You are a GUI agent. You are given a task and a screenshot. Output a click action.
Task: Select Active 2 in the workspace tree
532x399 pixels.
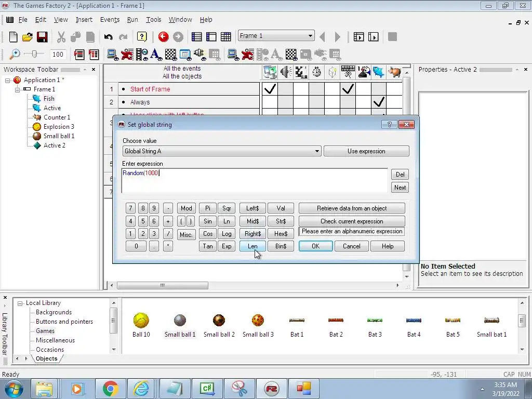54,145
